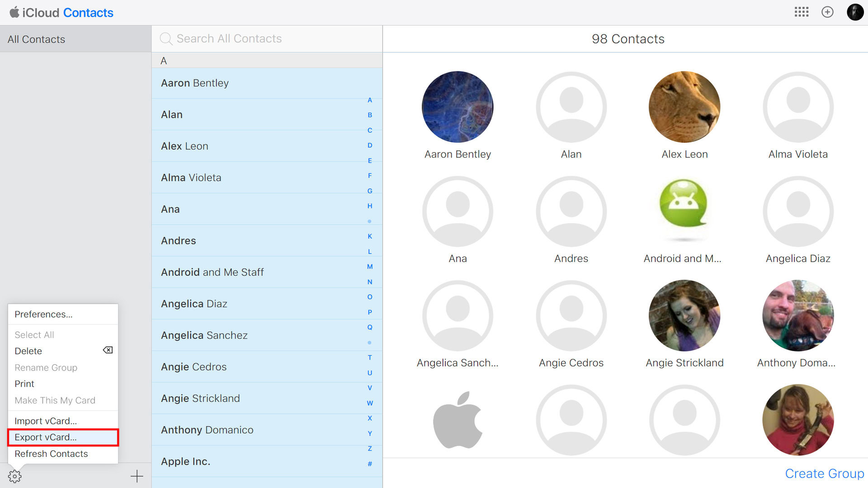The height and width of the screenshot is (488, 868).
Task: Open the account profile avatar
Action: coord(855,12)
